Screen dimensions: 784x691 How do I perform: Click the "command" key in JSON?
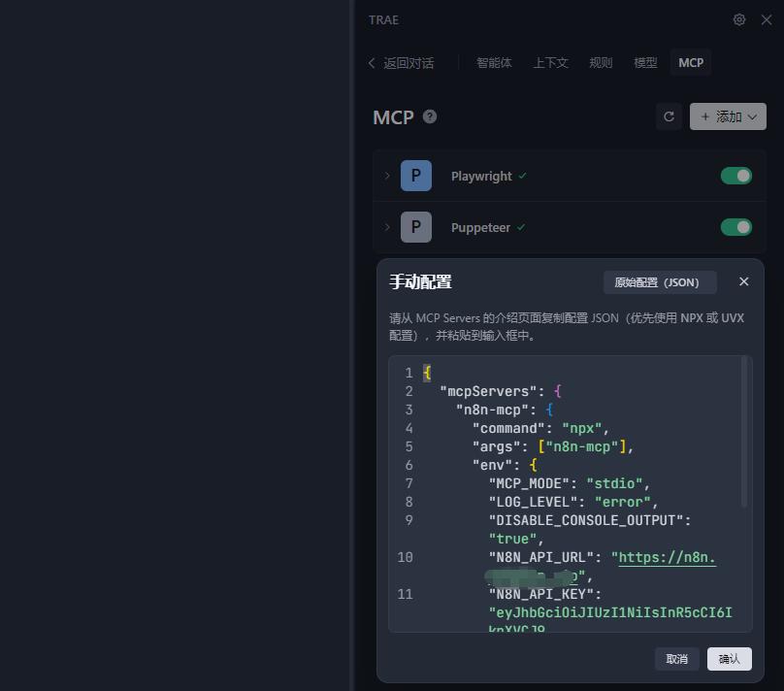click(508, 429)
